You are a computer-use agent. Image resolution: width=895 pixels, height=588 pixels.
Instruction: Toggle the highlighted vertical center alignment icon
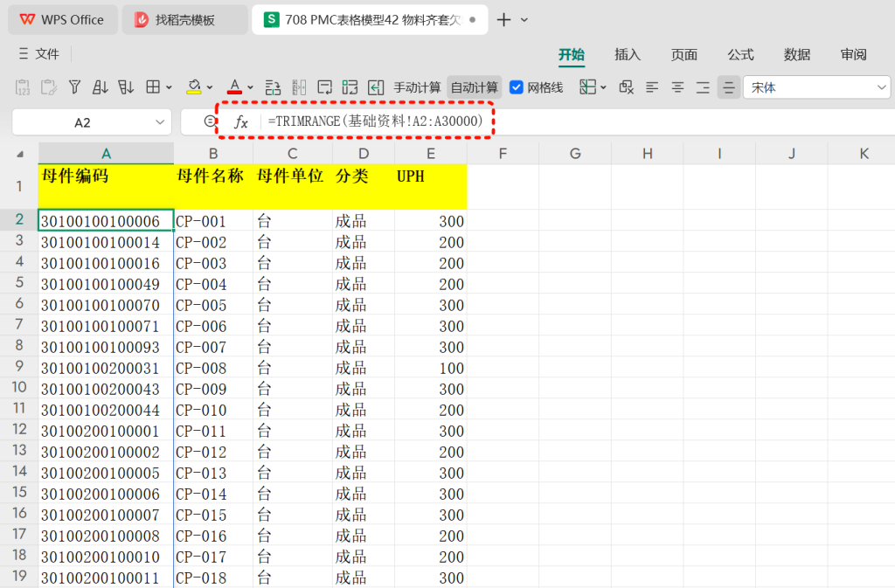pyautogui.click(x=729, y=88)
